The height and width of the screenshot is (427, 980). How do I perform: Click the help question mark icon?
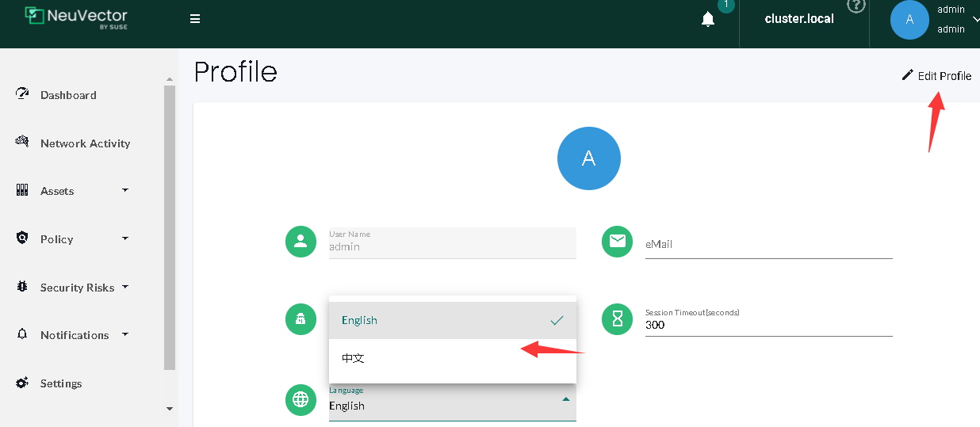856,6
